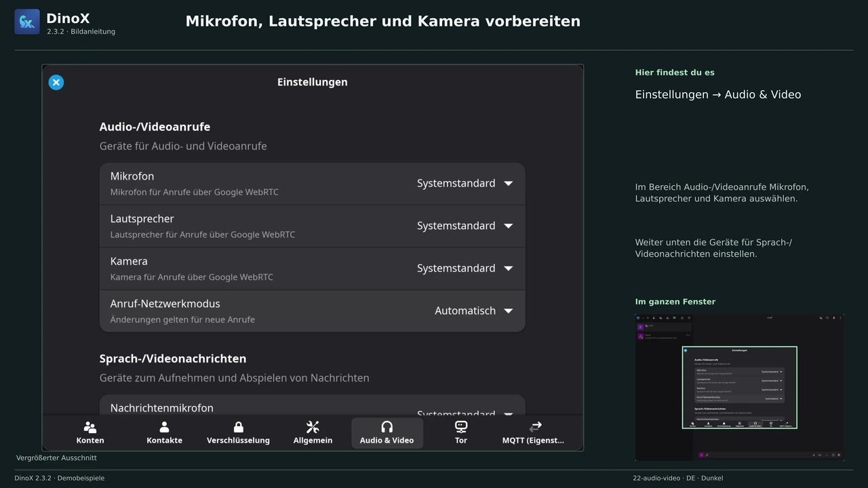Click the footer '22-audio-video · DE · Dunkel'

[678, 478]
